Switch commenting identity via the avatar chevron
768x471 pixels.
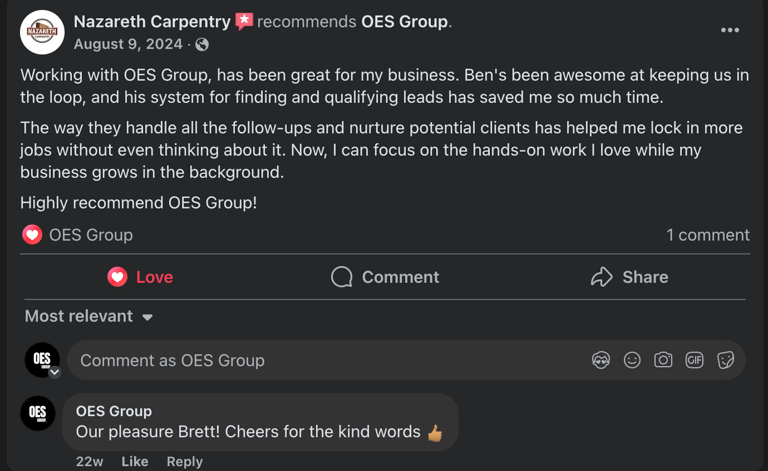point(55,372)
